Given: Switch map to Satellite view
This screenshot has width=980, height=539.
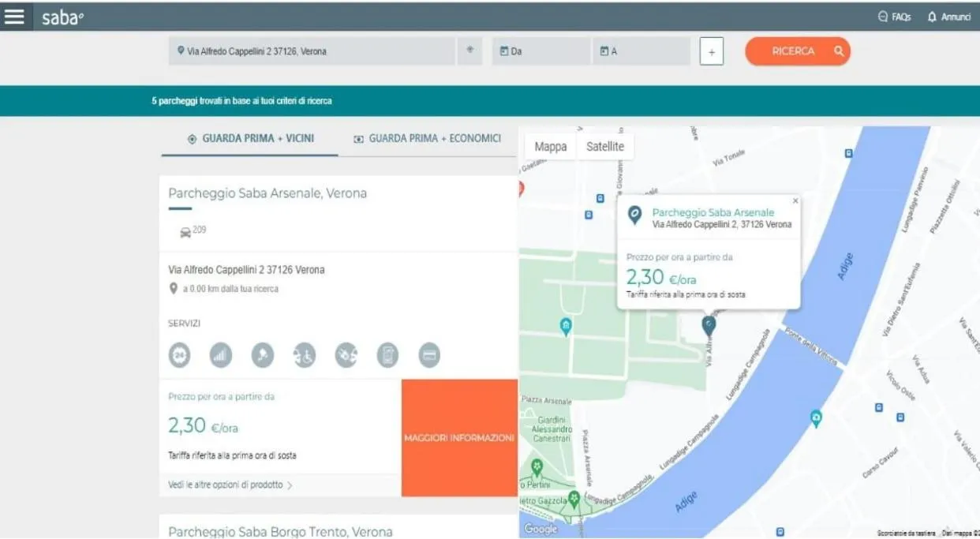Looking at the screenshot, I should 604,147.
